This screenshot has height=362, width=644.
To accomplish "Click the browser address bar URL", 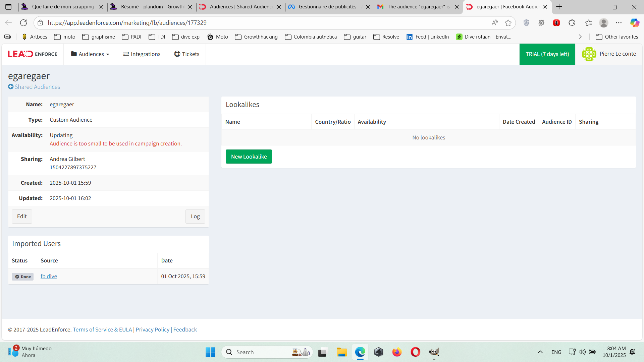I will pos(127,23).
